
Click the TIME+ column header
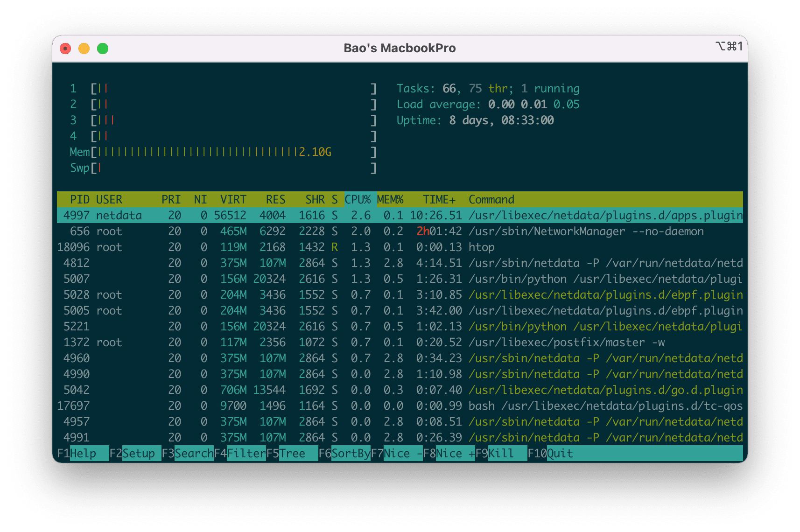coord(439,200)
